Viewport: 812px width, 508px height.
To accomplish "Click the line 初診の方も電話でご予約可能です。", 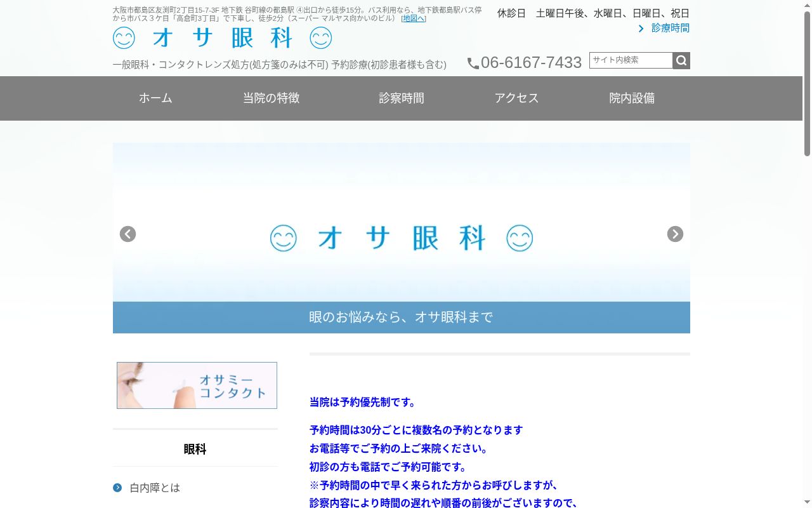I will pyautogui.click(x=389, y=467).
